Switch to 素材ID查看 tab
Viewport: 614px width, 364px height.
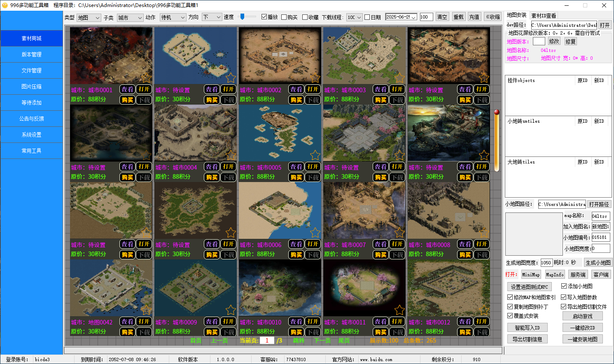pos(544,16)
